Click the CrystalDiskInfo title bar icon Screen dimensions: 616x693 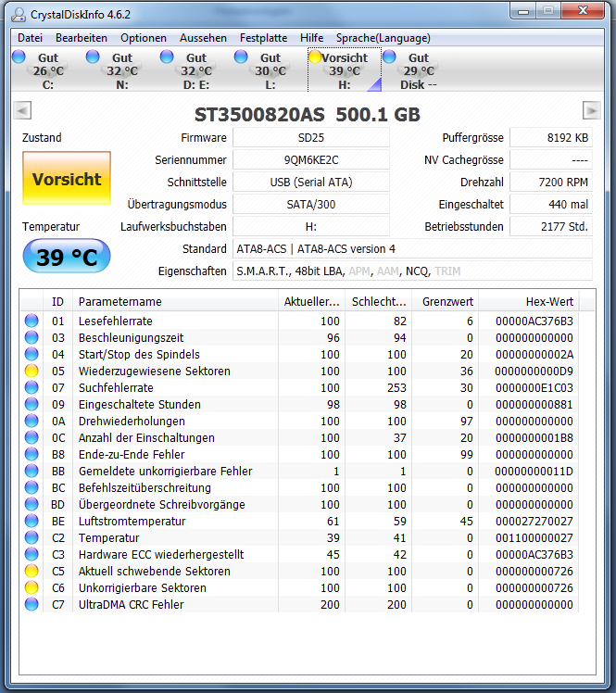(19, 15)
